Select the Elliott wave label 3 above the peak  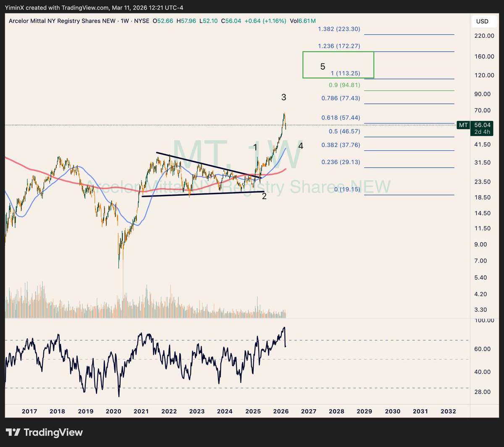coord(284,97)
